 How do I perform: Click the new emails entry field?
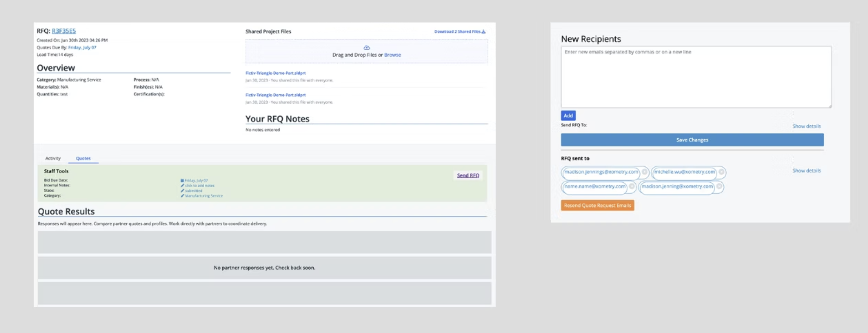(696, 78)
